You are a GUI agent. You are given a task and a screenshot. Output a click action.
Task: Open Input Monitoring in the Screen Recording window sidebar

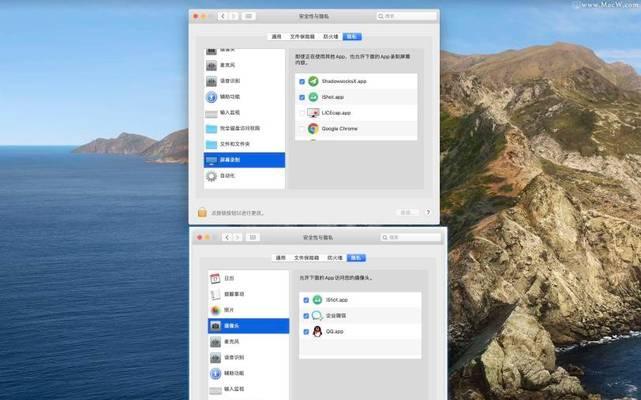click(244, 112)
